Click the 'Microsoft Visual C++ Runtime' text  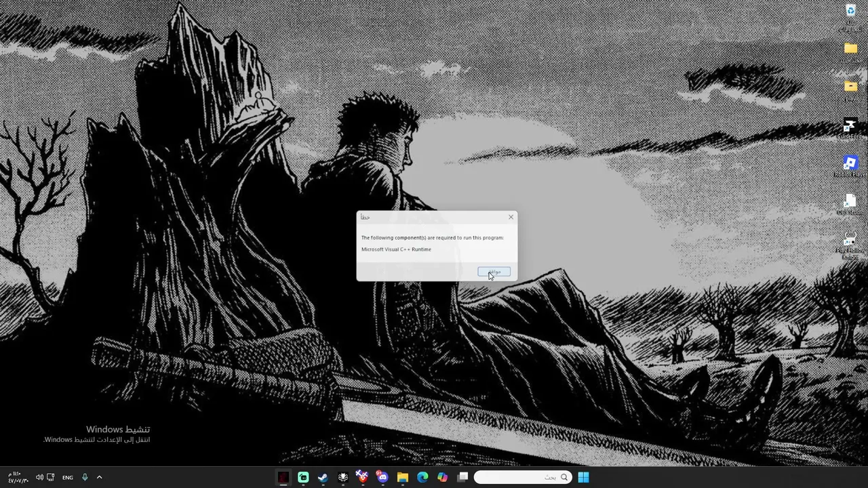pos(396,249)
